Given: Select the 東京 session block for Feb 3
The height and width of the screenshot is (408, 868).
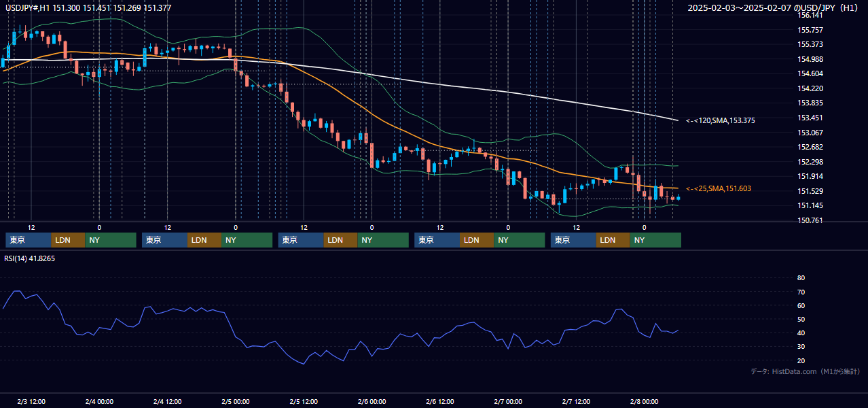Looking at the screenshot, I should click(29, 240).
